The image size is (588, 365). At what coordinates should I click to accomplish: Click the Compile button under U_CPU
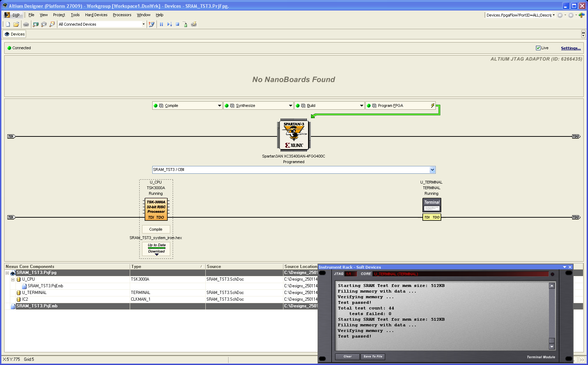coord(156,229)
